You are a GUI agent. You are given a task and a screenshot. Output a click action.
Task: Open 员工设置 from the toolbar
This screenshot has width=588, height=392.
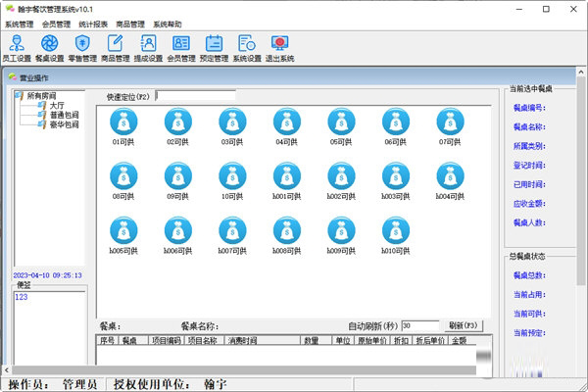tap(18, 46)
